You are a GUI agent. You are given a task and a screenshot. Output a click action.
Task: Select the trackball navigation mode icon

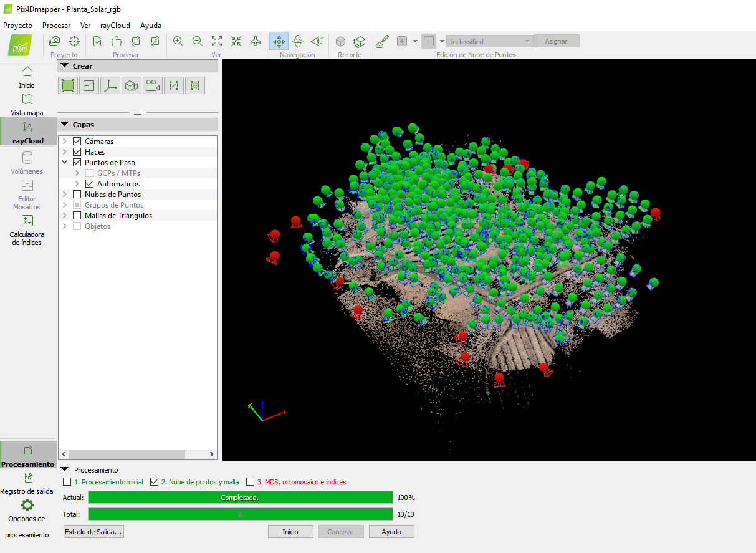point(298,41)
